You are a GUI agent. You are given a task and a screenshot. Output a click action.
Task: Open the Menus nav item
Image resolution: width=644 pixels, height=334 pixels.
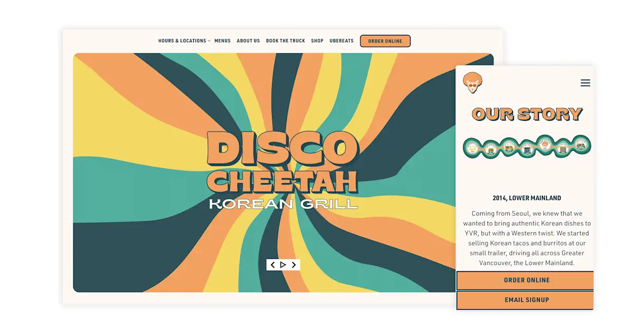click(x=222, y=41)
